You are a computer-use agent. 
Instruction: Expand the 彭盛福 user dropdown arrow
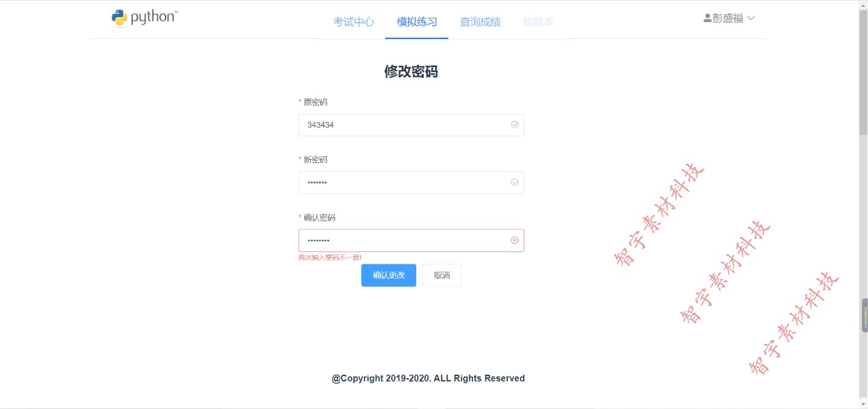pyautogui.click(x=751, y=18)
